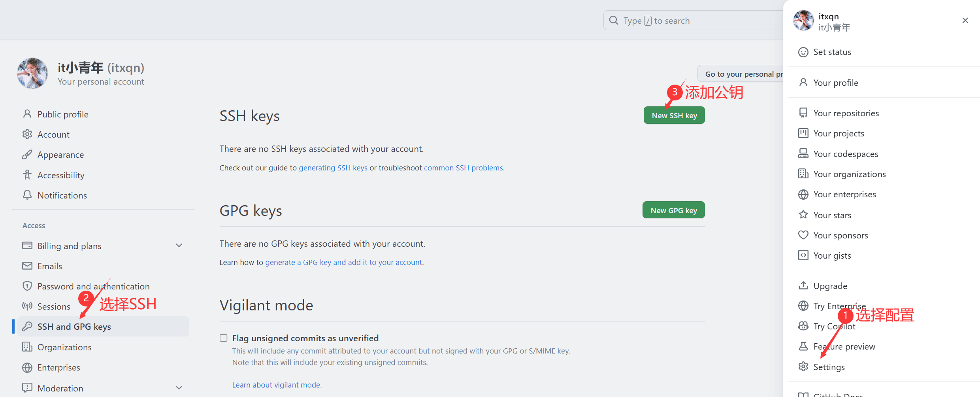The height and width of the screenshot is (397, 980).
Task: Open Learn about vigilant mode link
Action: (277, 385)
